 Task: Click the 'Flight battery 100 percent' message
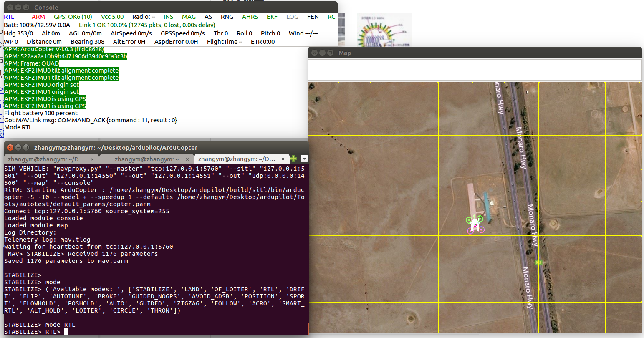(41, 113)
